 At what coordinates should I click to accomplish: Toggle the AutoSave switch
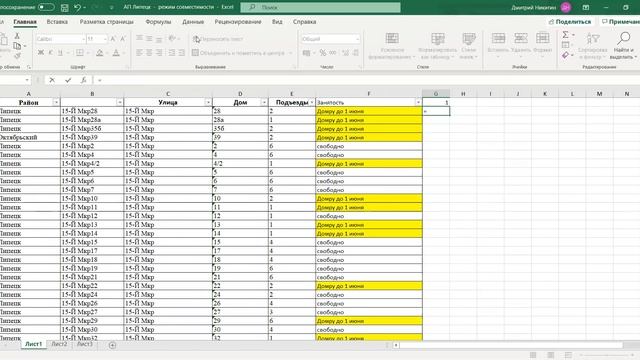pos(46,7)
